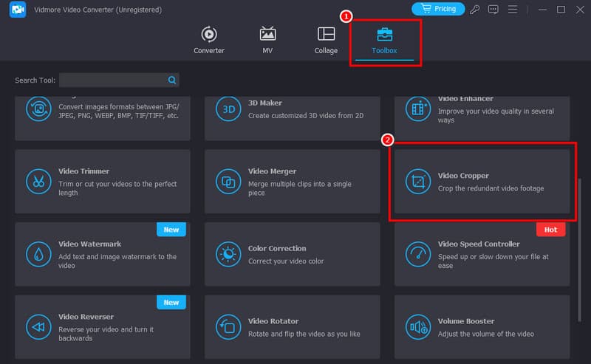Select the Video Reverser rewind icon
Viewport: 591px width, 364px height.
[38, 326]
